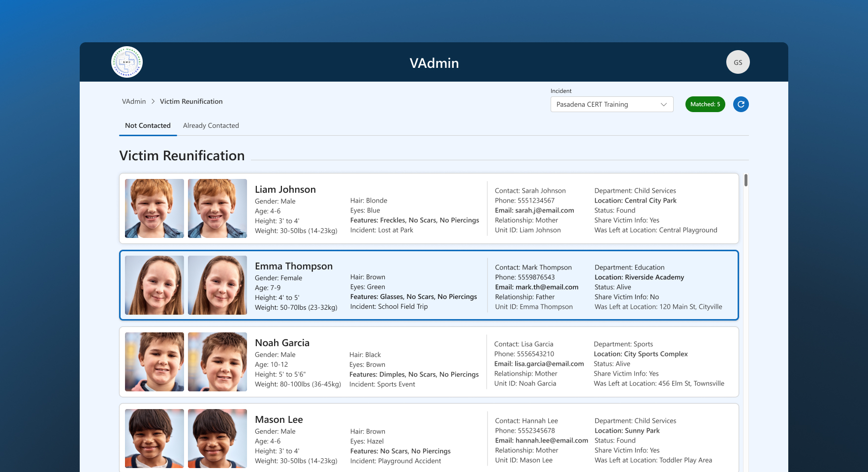Select the Not Contacted tab
The image size is (868, 472).
click(x=148, y=125)
